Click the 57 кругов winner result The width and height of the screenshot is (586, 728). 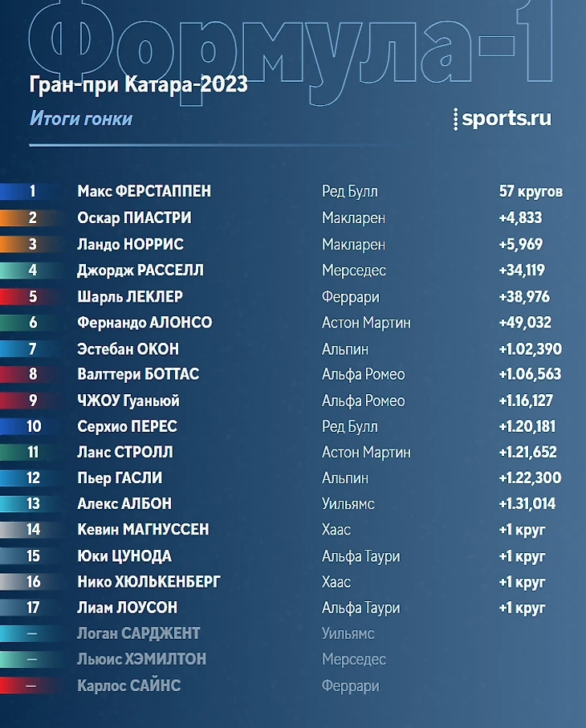pos(531,191)
